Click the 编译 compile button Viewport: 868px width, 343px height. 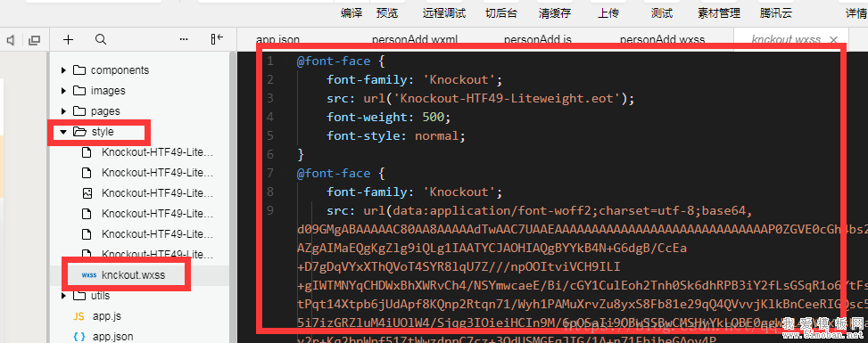351,13
